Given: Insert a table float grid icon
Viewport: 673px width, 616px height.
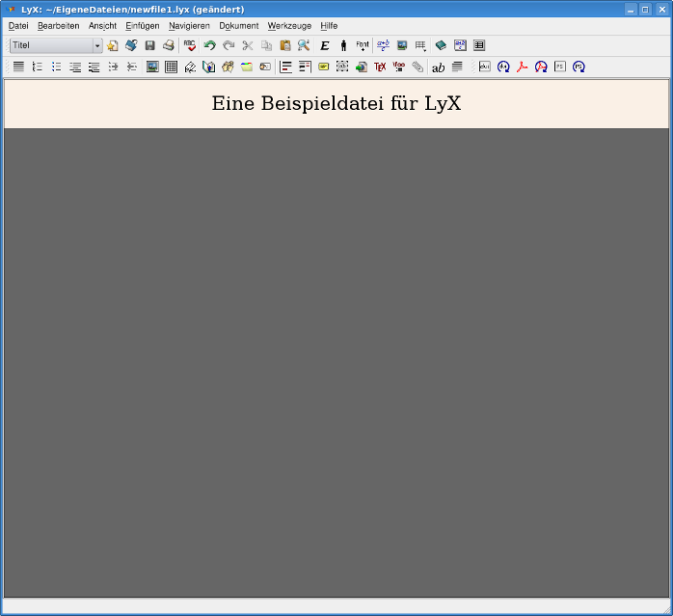Looking at the screenshot, I should click(x=172, y=67).
